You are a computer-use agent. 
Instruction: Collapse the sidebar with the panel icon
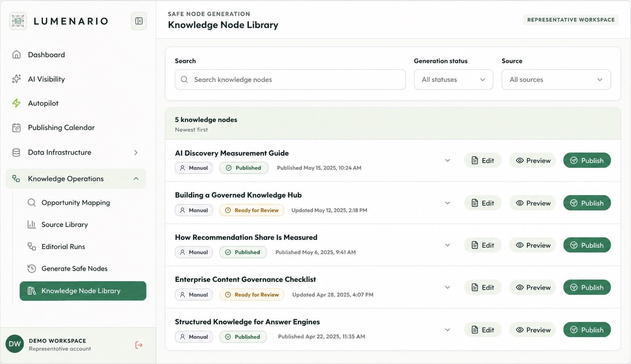click(x=139, y=21)
